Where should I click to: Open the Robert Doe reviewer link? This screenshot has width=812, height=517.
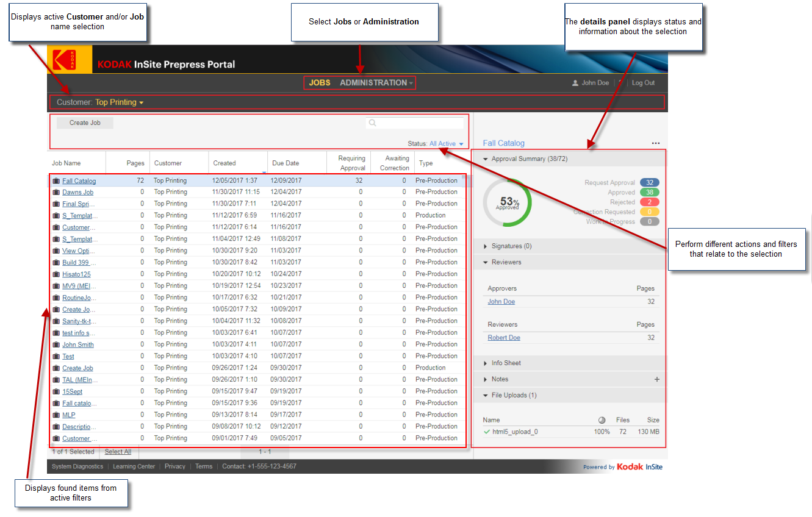click(503, 338)
